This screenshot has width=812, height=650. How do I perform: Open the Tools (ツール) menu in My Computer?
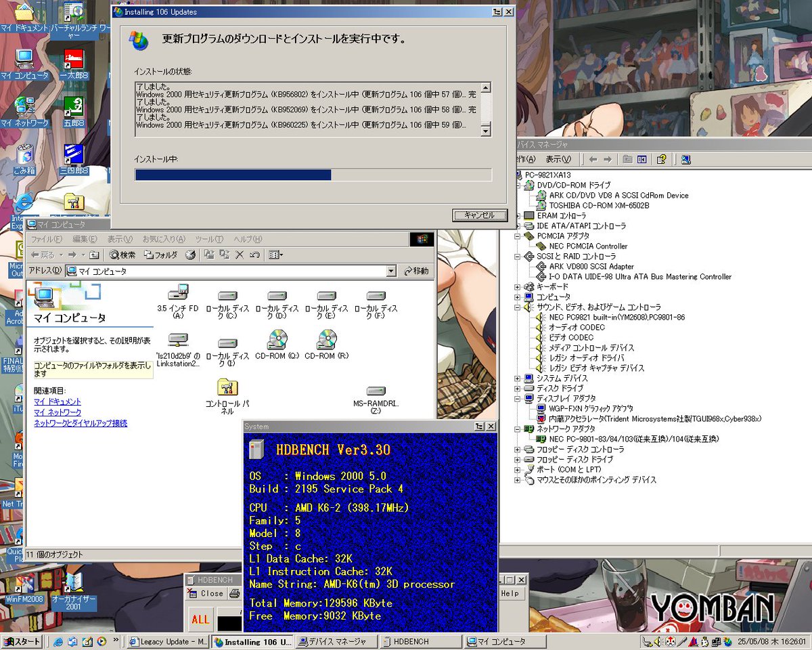pyautogui.click(x=209, y=239)
